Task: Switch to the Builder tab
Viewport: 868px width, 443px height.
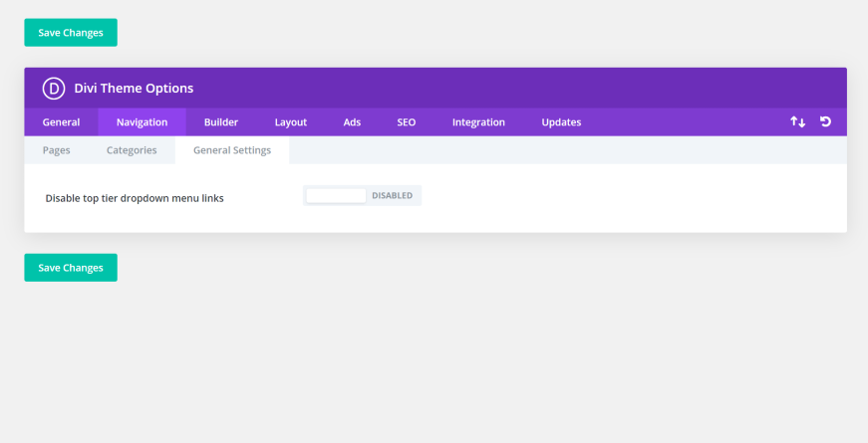Action: 221,122
